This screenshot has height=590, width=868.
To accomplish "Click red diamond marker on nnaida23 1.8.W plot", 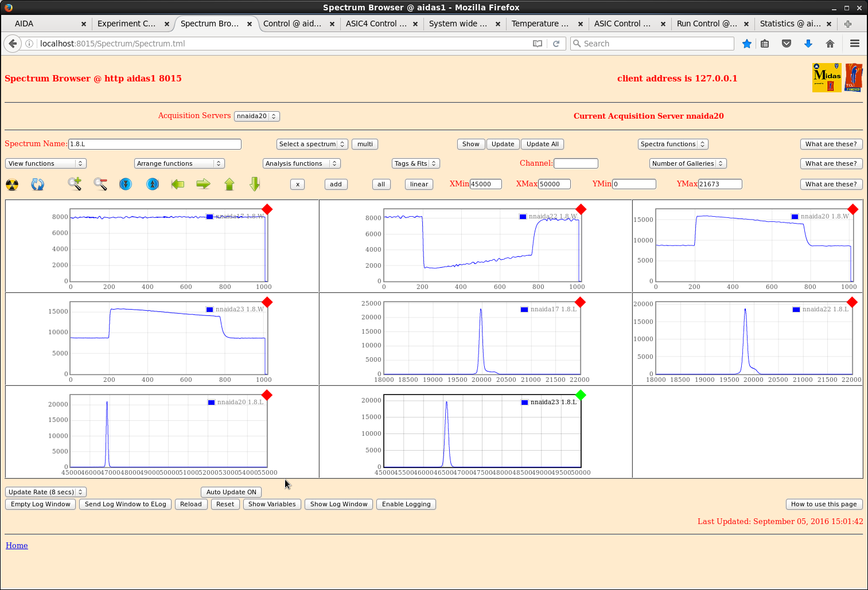I will click(267, 302).
